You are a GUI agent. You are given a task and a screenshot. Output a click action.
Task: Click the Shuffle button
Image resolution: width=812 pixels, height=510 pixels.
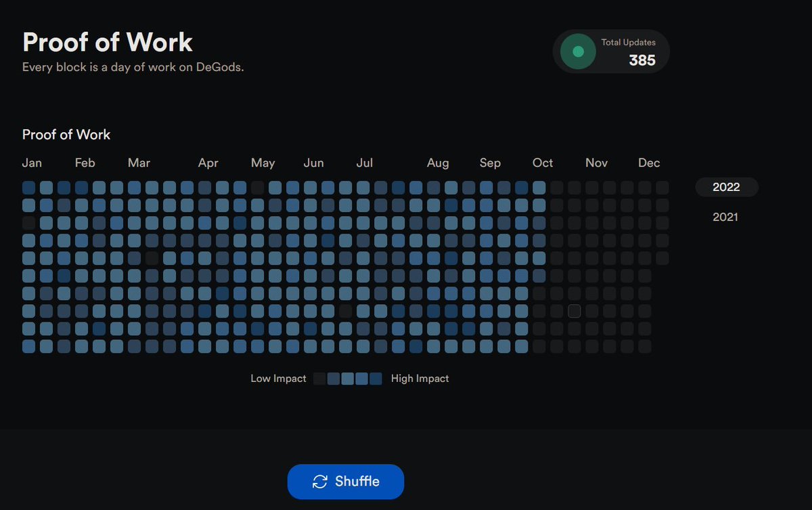coord(346,482)
